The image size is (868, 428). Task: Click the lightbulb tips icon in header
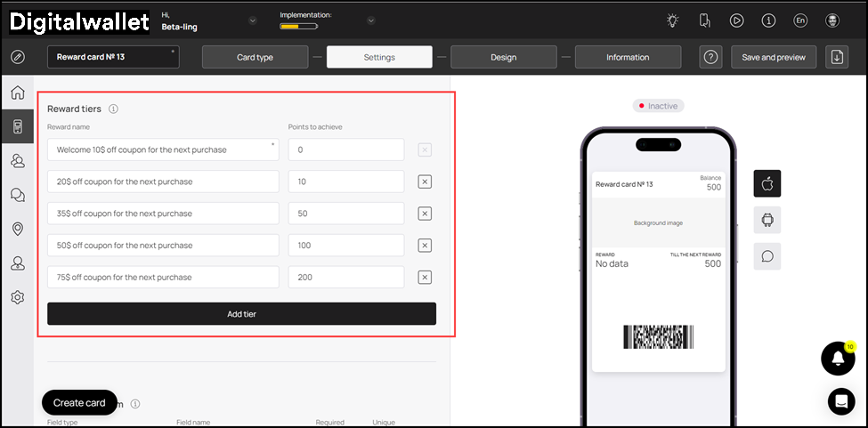tap(672, 20)
